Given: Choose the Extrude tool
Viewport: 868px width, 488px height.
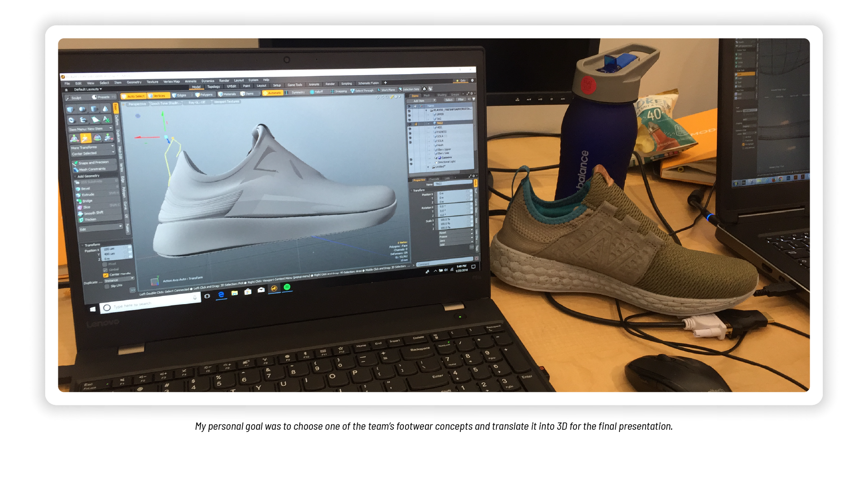Looking at the screenshot, I should [x=88, y=195].
